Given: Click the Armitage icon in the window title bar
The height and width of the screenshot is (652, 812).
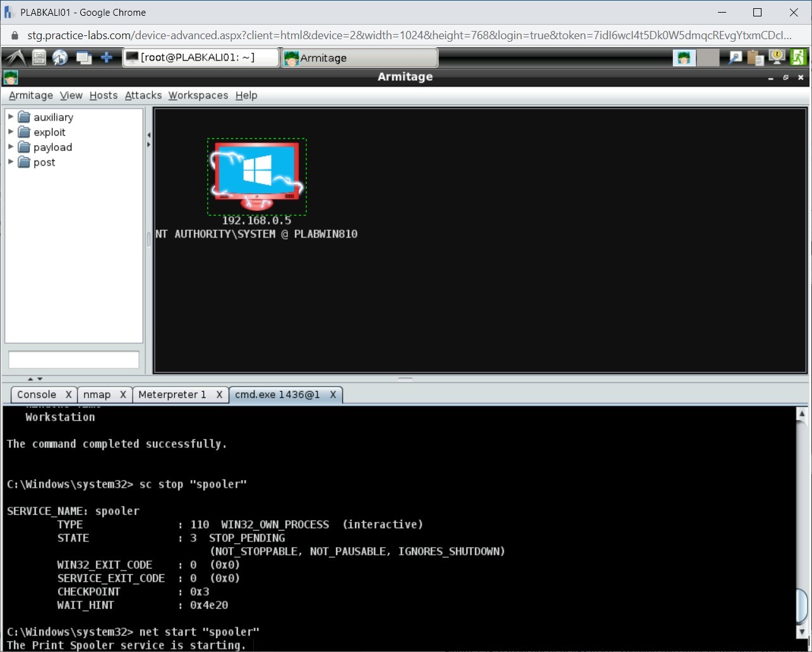Looking at the screenshot, I should click(10, 76).
